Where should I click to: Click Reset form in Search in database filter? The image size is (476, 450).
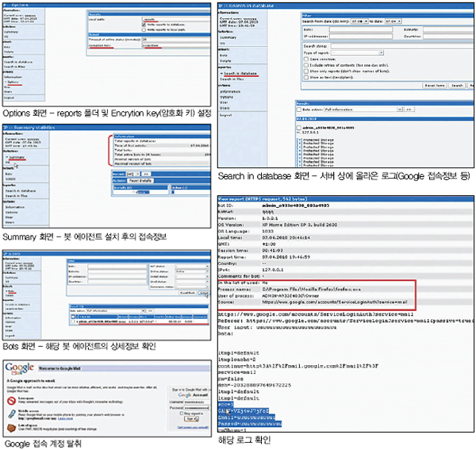click(x=435, y=86)
